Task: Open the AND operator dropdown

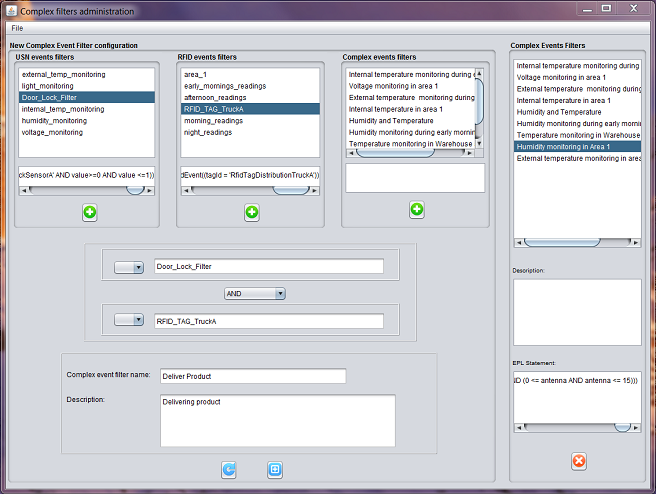Action: [x=255, y=294]
